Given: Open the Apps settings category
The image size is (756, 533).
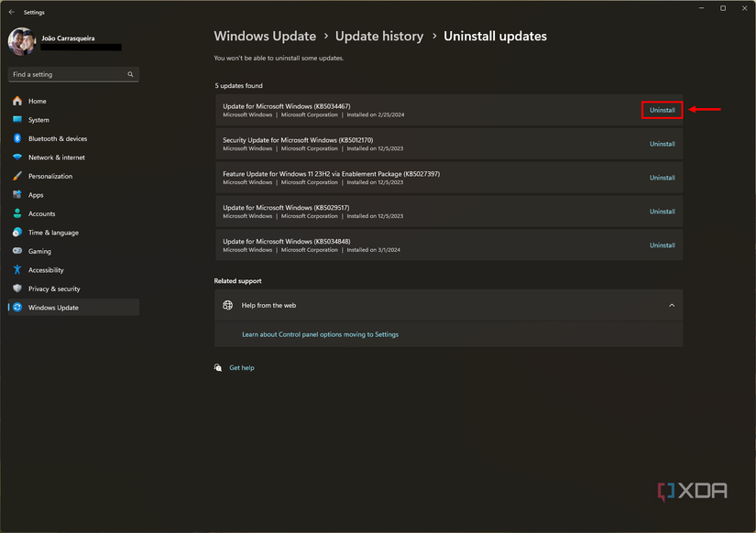Looking at the screenshot, I should coord(74,195).
